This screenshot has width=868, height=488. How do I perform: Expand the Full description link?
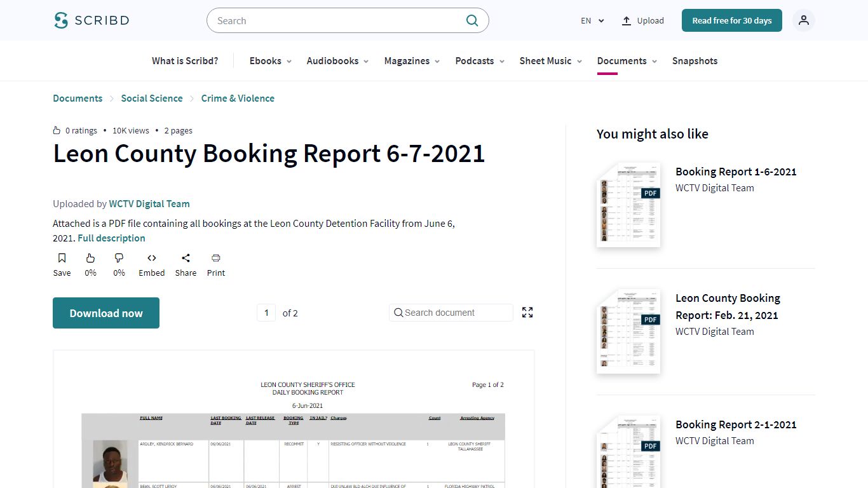tap(111, 238)
